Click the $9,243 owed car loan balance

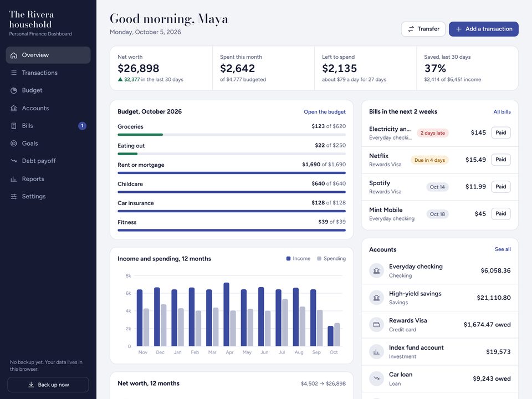click(x=492, y=378)
